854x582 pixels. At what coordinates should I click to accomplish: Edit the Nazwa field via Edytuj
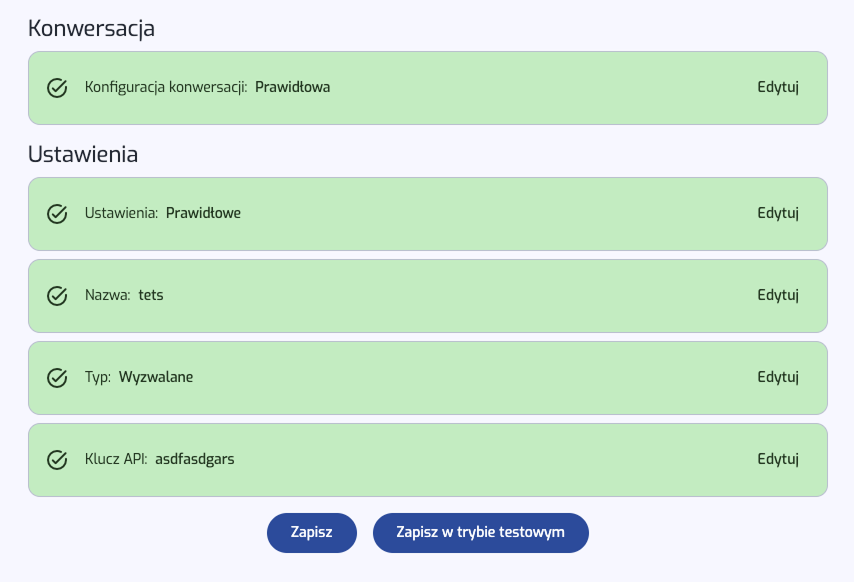(778, 296)
